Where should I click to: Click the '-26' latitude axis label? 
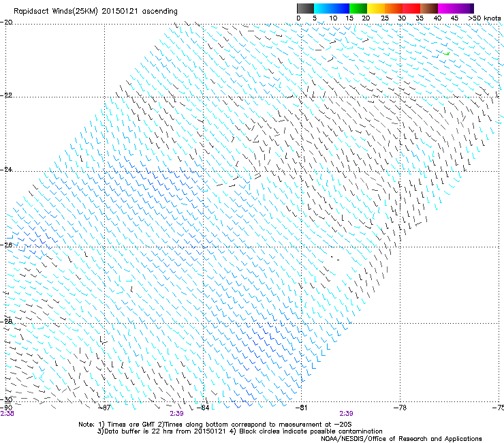click(x=6, y=245)
